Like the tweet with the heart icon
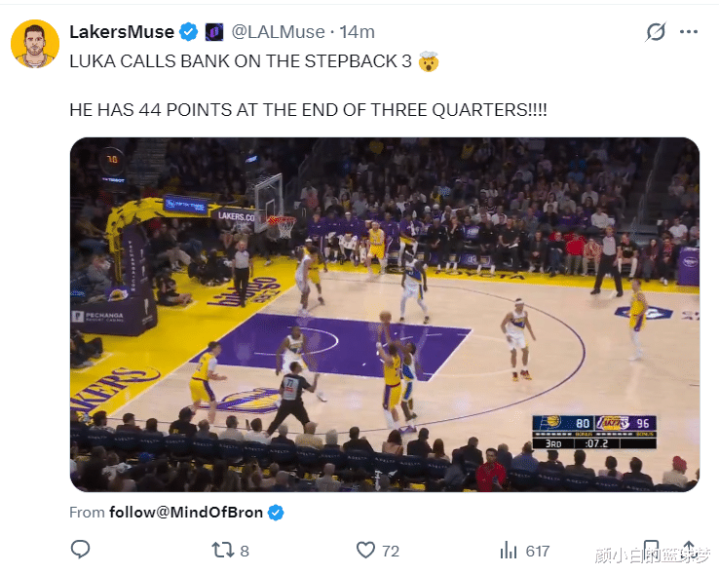The height and width of the screenshot is (574, 719). [366, 550]
